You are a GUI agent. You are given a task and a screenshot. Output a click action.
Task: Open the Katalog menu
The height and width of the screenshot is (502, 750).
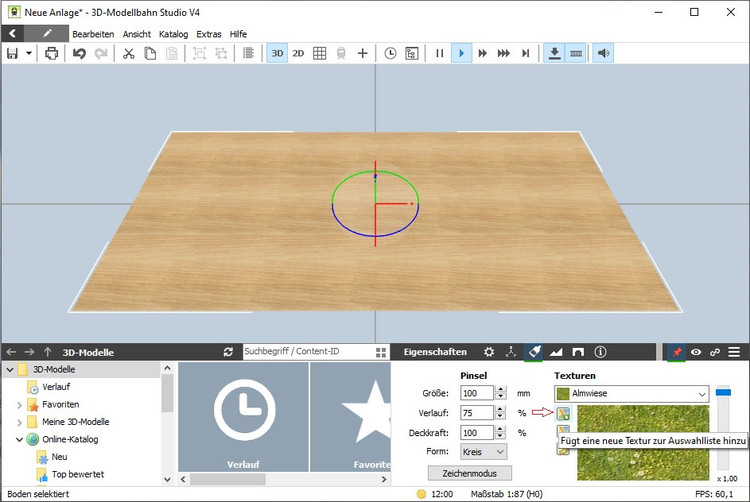tap(173, 33)
